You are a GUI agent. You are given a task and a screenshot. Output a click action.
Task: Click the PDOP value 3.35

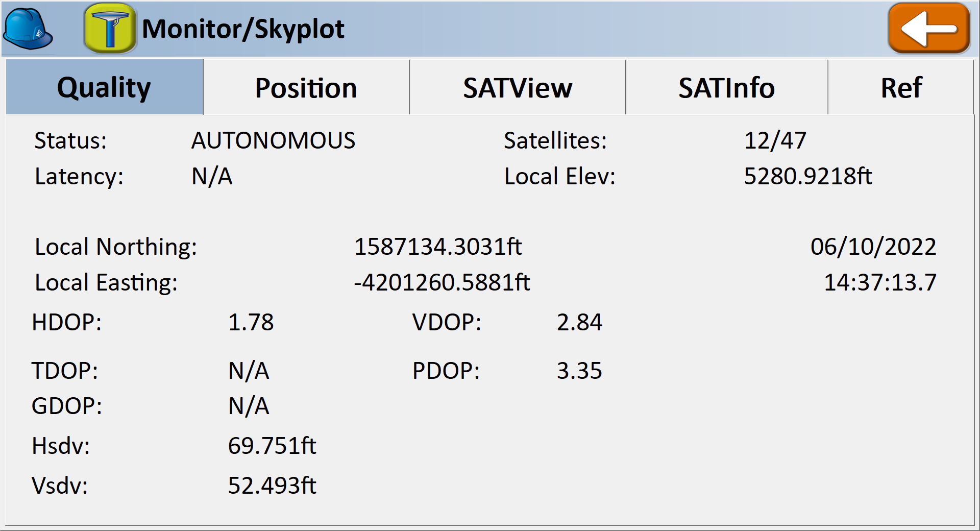pos(579,371)
